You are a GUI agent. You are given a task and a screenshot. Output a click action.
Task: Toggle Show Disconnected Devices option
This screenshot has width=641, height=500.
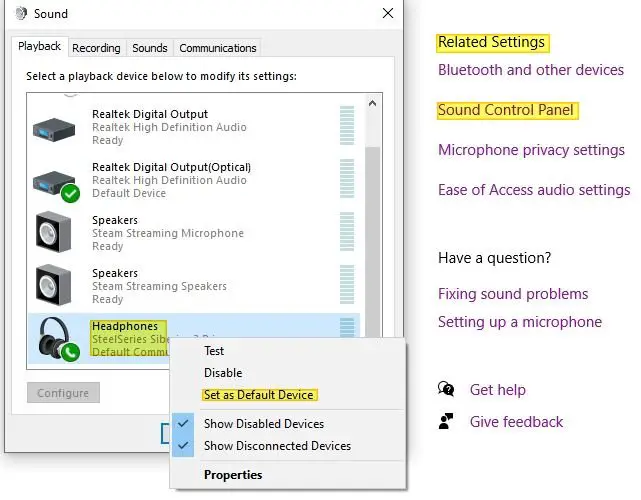pyautogui.click(x=277, y=446)
